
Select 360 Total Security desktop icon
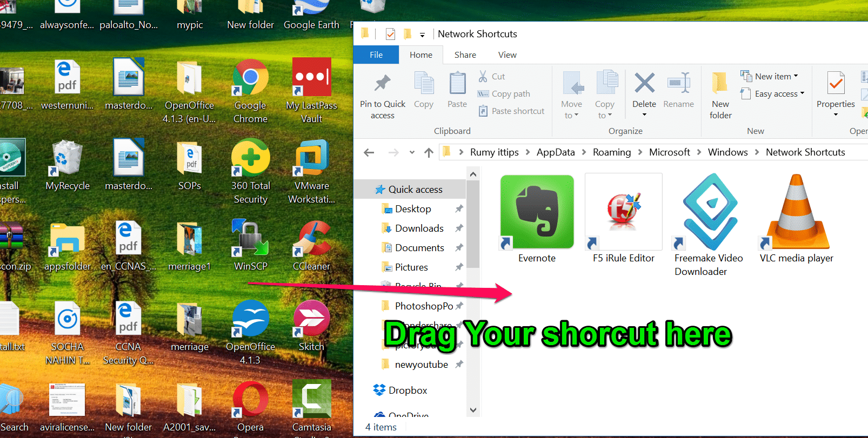(250, 171)
